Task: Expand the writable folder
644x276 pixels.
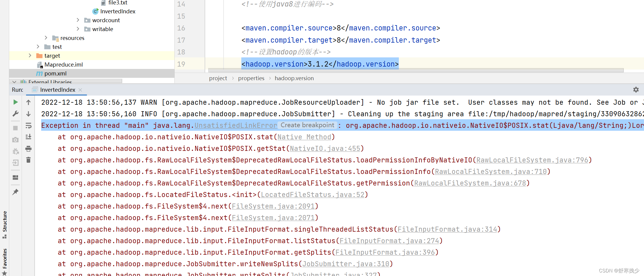Action: (x=78, y=29)
